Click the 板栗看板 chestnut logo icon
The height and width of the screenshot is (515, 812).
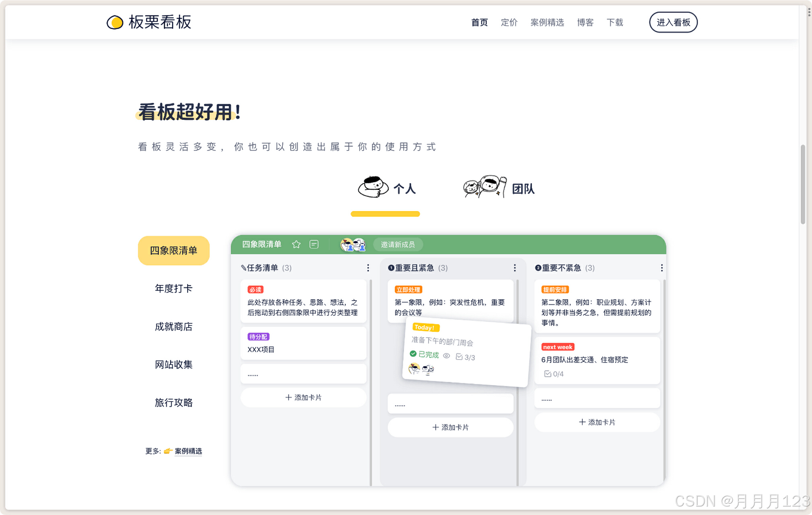pos(115,22)
